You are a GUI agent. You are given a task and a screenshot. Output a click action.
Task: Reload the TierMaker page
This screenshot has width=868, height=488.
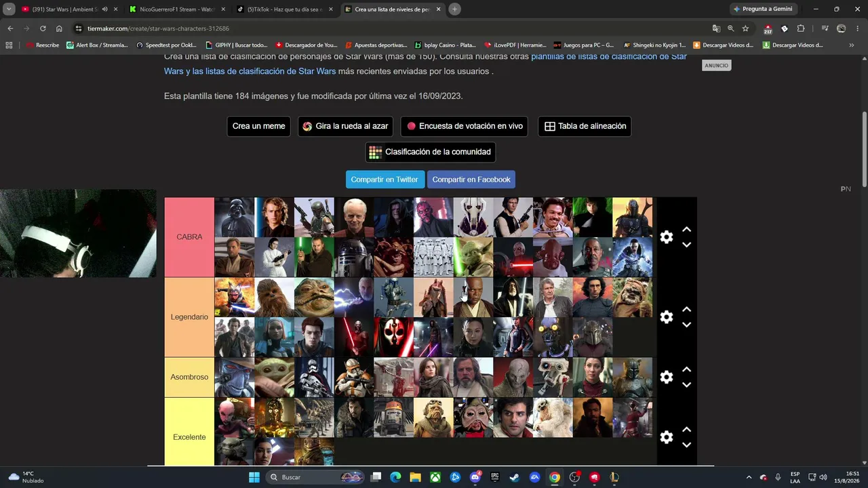[x=43, y=28]
